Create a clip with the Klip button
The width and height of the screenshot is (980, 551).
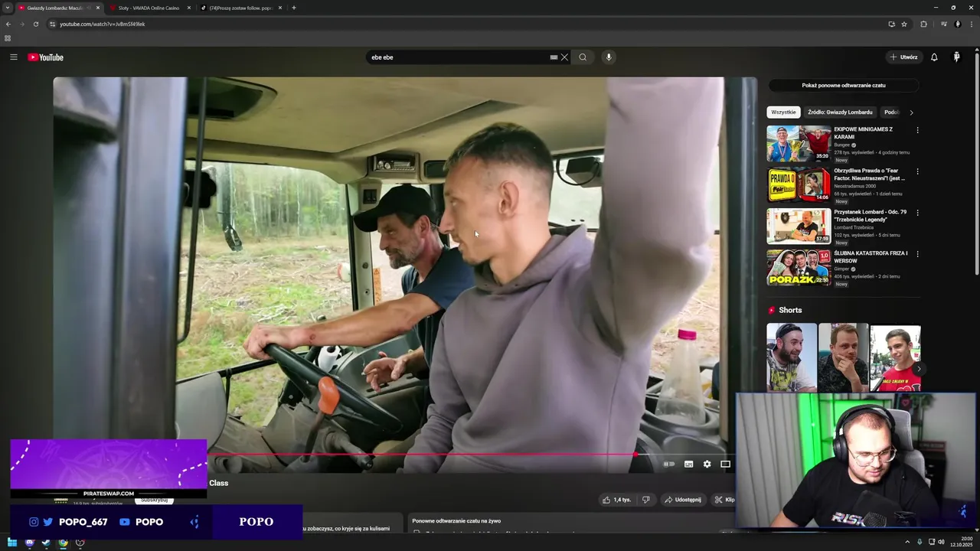coord(724,500)
